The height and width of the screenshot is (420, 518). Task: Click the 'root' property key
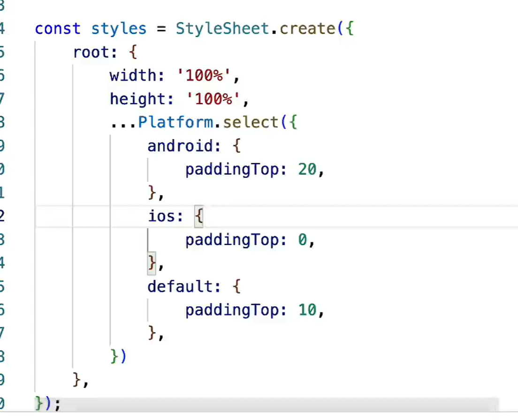tap(91, 52)
